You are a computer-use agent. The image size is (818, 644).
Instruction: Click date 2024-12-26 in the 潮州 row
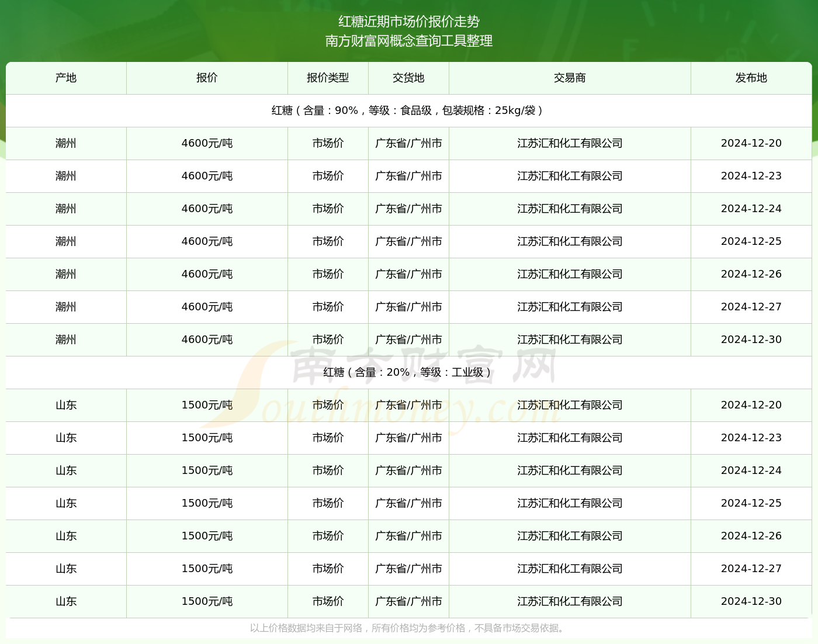tap(751, 274)
